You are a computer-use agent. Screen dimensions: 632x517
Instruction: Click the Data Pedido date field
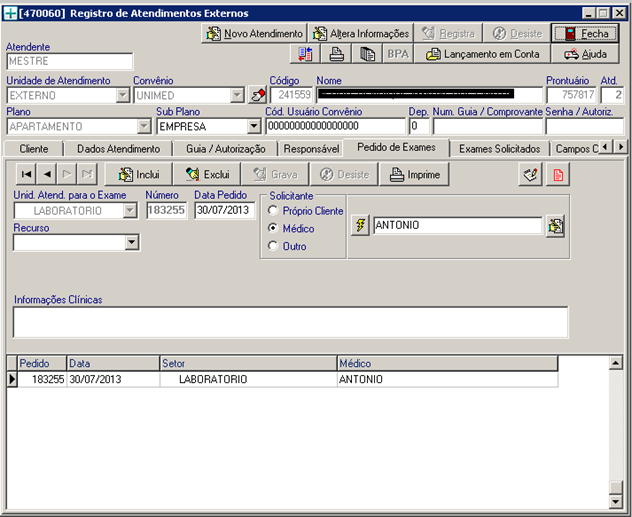click(x=225, y=210)
